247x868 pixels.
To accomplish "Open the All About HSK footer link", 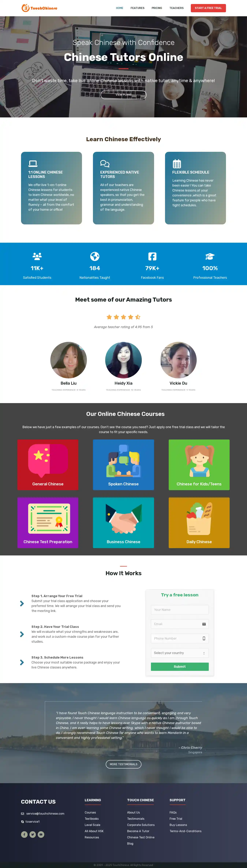I will pos(94,831).
